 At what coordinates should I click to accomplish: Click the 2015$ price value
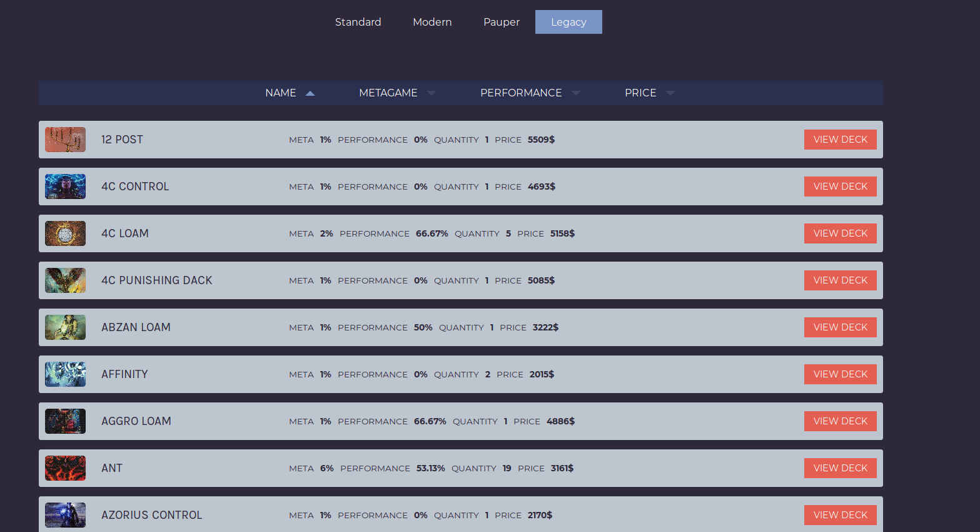click(x=542, y=374)
